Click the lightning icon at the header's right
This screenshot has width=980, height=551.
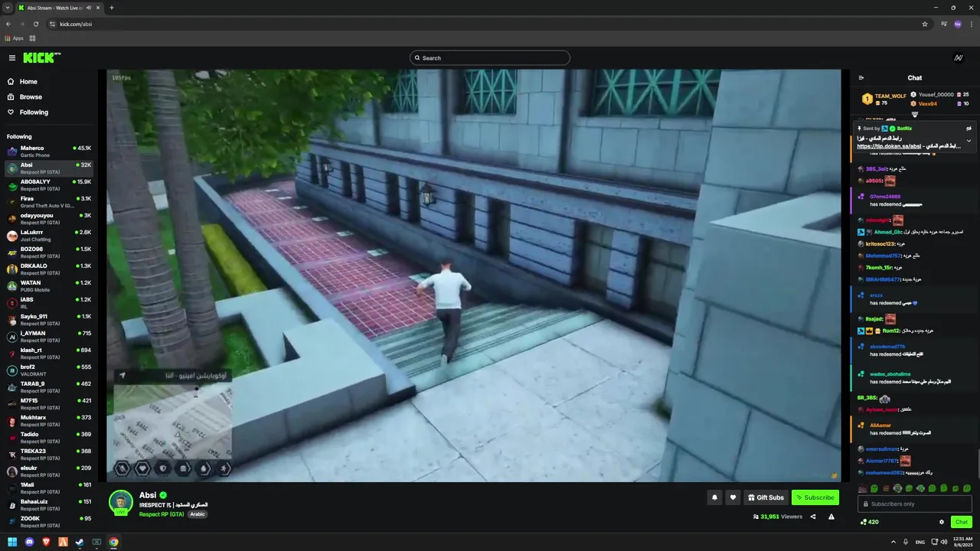[x=959, y=58]
